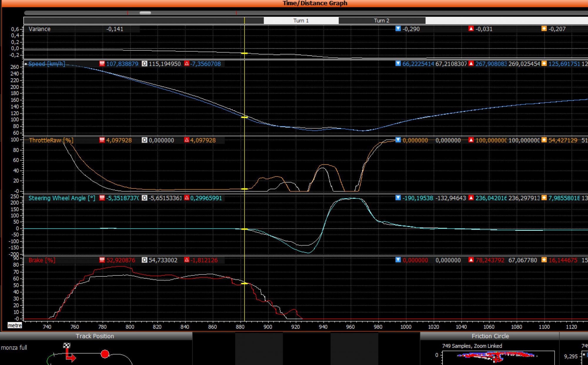Click the Track Position panel header

click(x=95, y=336)
